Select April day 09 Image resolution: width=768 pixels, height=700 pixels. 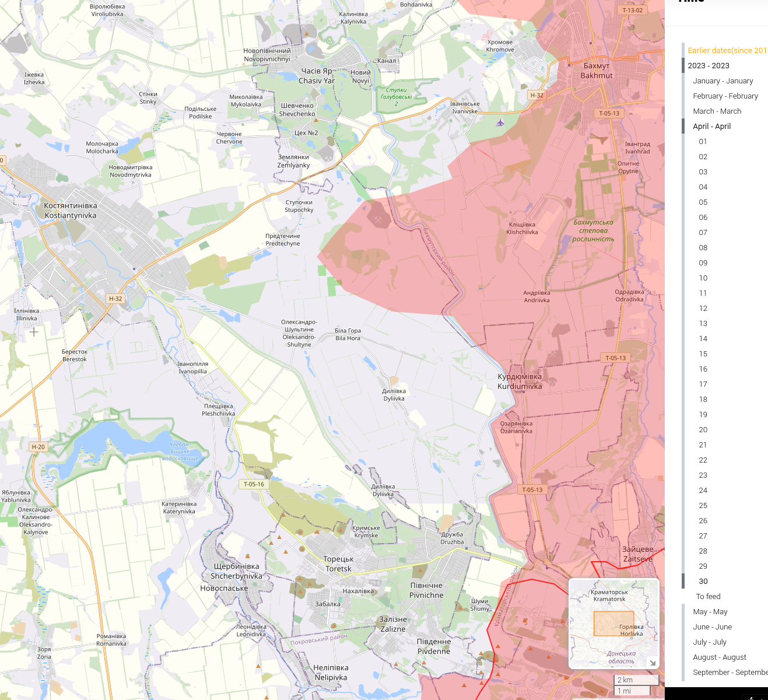coord(703,263)
